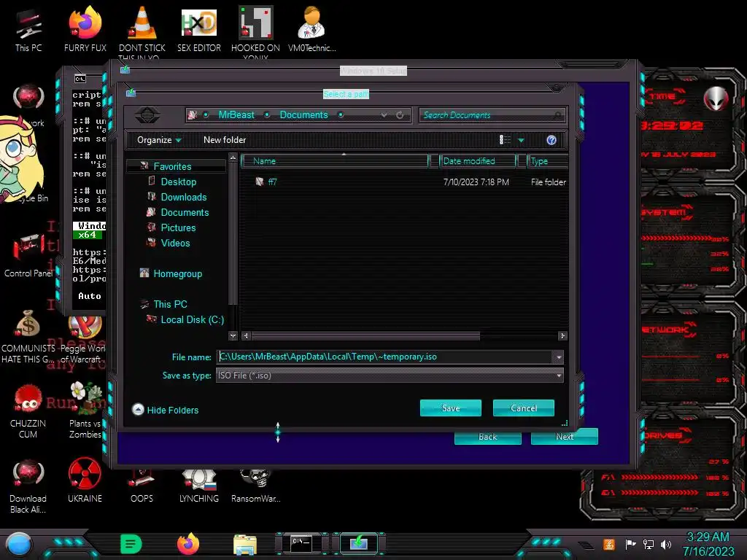Click the File name input field
747x560 pixels.
[x=385, y=357]
